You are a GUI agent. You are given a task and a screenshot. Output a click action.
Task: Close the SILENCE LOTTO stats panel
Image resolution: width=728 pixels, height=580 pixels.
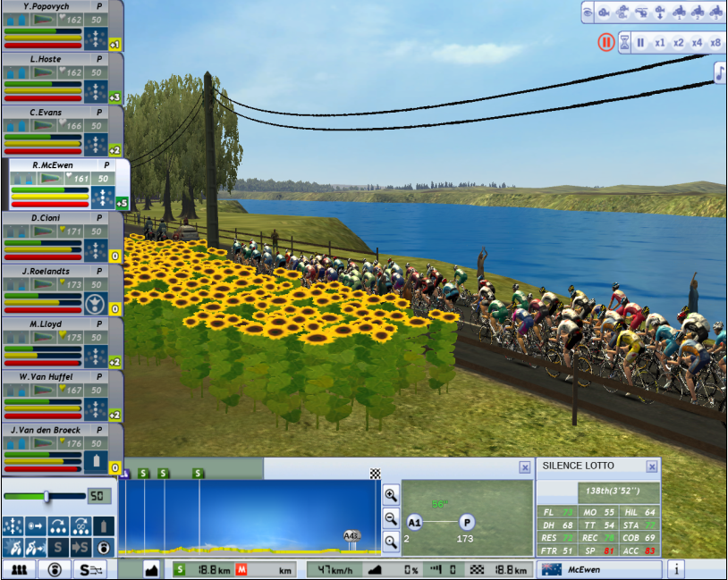[652, 467]
